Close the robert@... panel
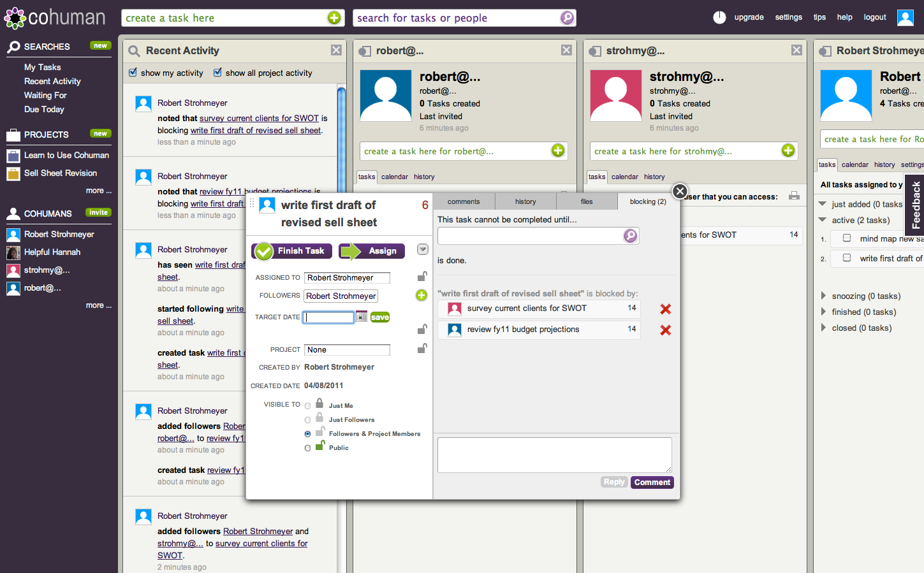This screenshot has width=924, height=573. (x=566, y=50)
